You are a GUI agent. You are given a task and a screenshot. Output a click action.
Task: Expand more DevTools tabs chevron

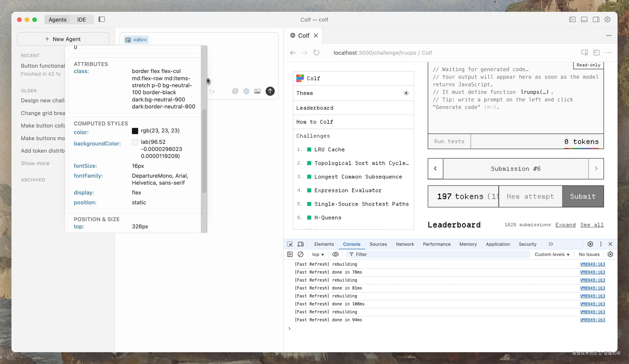[x=551, y=244]
